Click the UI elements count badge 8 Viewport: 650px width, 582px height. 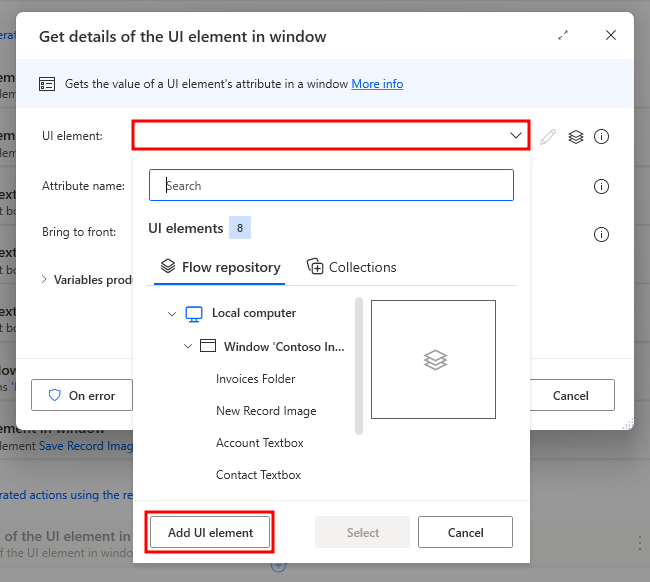pyautogui.click(x=240, y=228)
